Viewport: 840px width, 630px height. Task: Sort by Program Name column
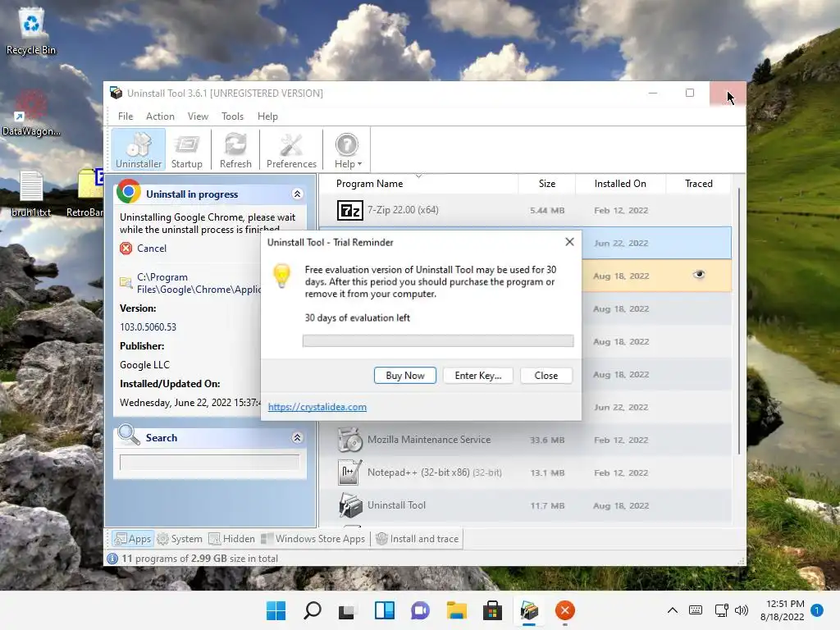[369, 184]
